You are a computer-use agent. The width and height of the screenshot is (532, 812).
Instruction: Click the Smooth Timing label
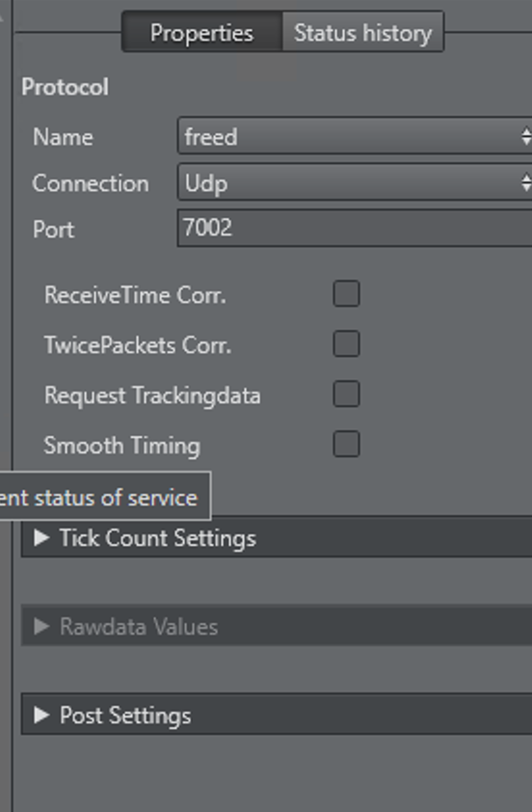pos(122,446)
